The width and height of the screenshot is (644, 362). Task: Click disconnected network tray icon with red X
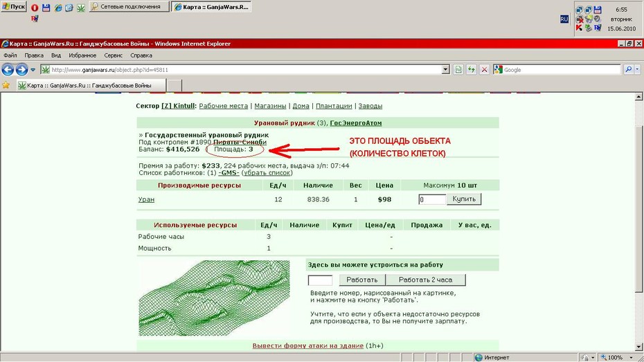(580, 19)
